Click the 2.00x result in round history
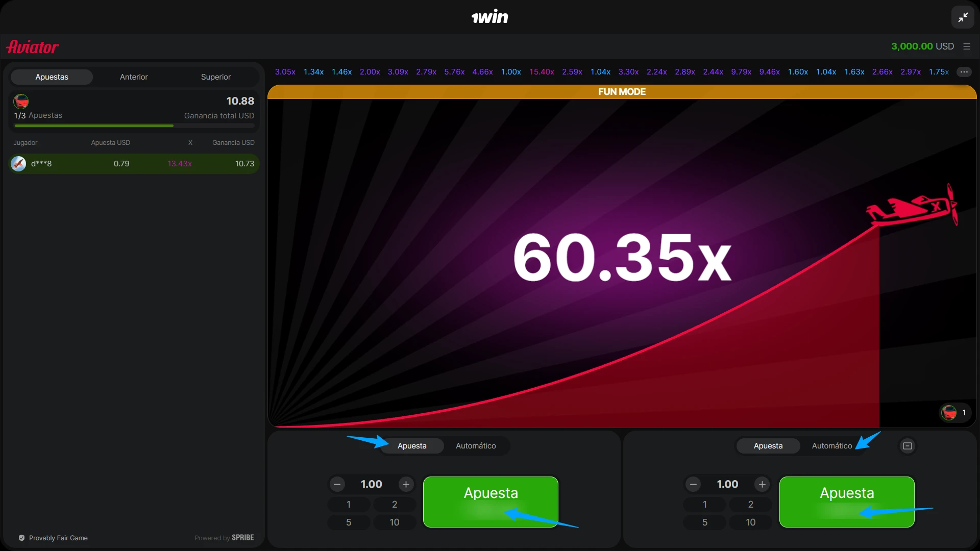The height and width of the screenshot is (551, 980). (x=370, y=72)
